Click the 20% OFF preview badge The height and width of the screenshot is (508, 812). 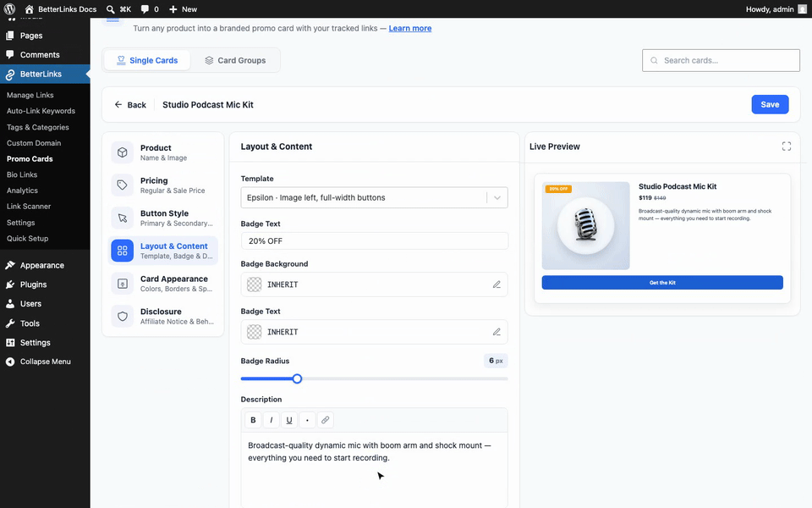click(558, 189)
